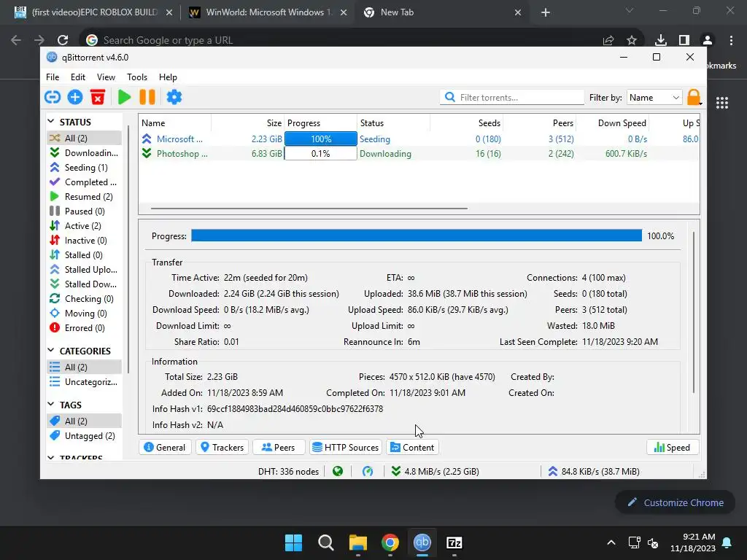Click the Chrome icon on the taskbar

tap(390, 542)
